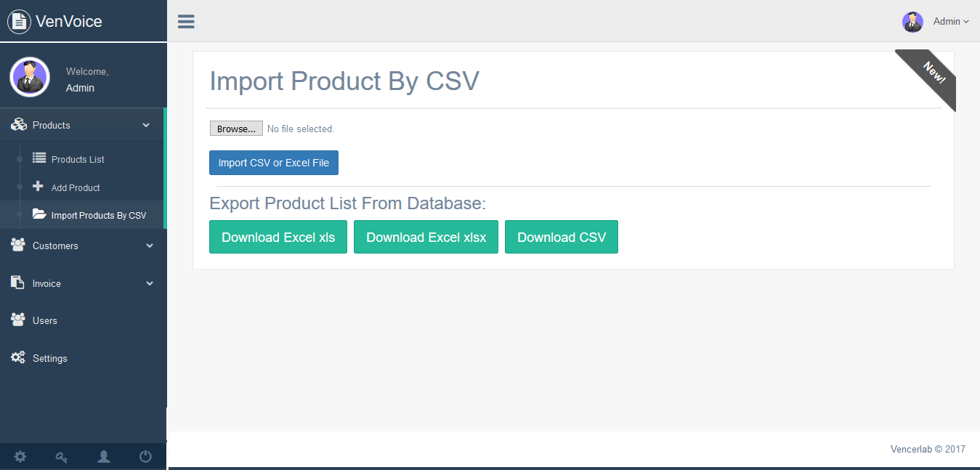This screenshot has height=470, width=980.
Task: Go to Add Product menu item
Action: [x=76, y=187]
